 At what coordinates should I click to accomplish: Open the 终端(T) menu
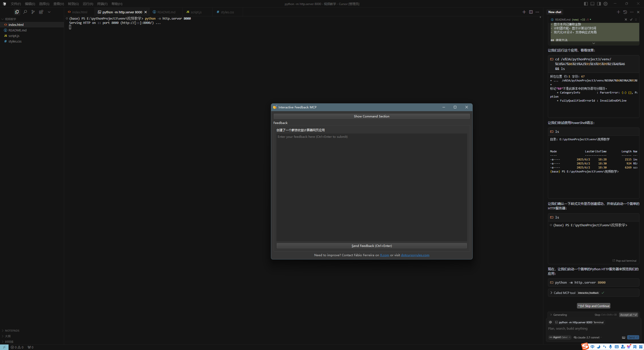[102, 4]
